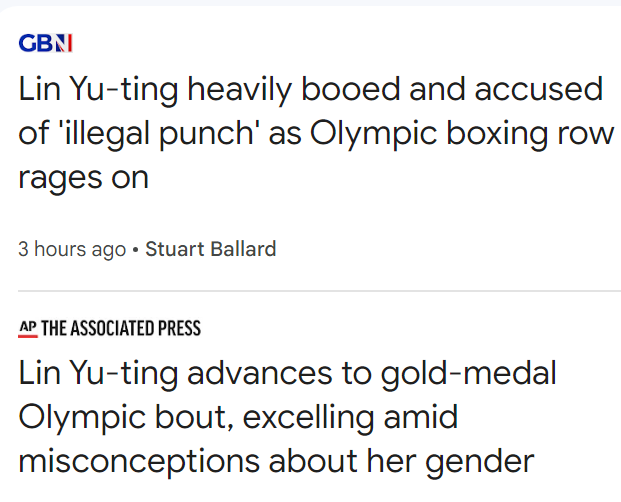Click the author name Stuart Ballard

point(210,249)
